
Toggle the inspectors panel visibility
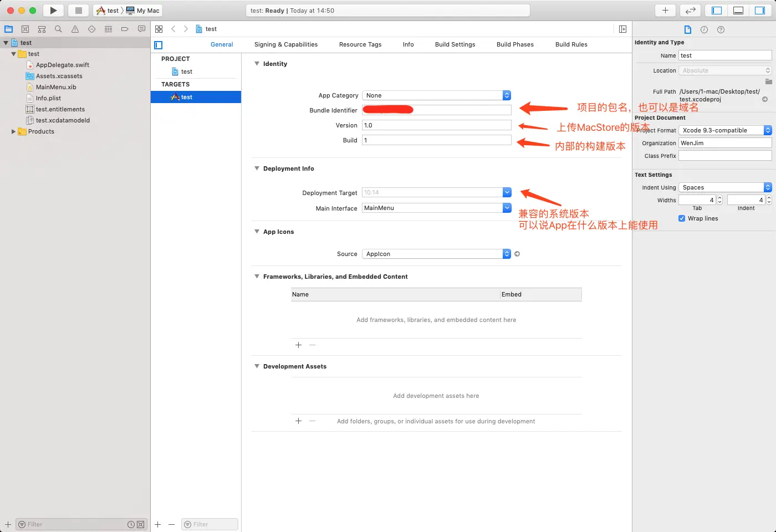point(760,11)
